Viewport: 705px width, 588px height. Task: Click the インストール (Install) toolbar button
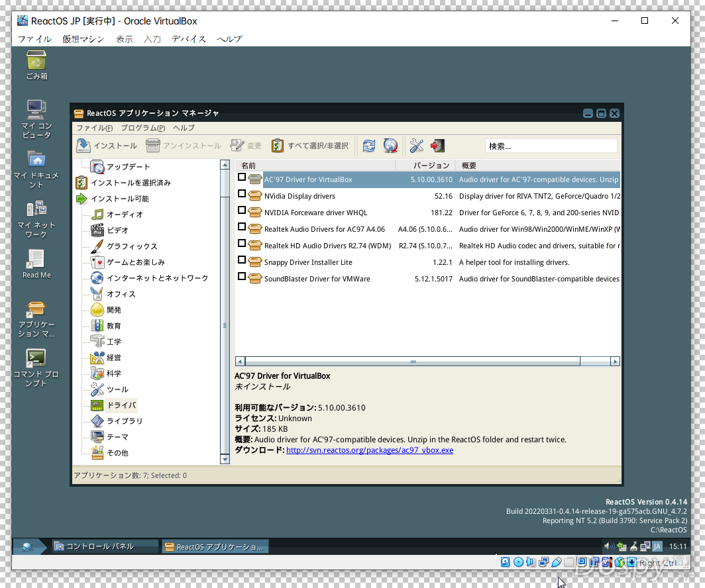click(107, 146)
